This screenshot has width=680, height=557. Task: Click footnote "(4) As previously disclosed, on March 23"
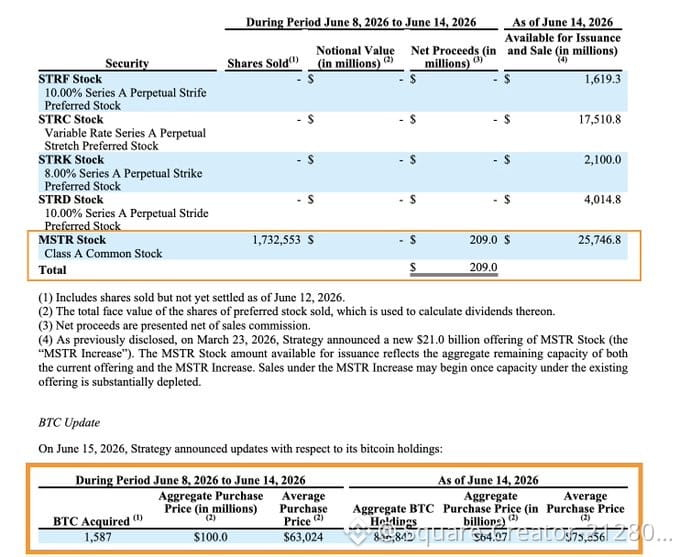333,361
